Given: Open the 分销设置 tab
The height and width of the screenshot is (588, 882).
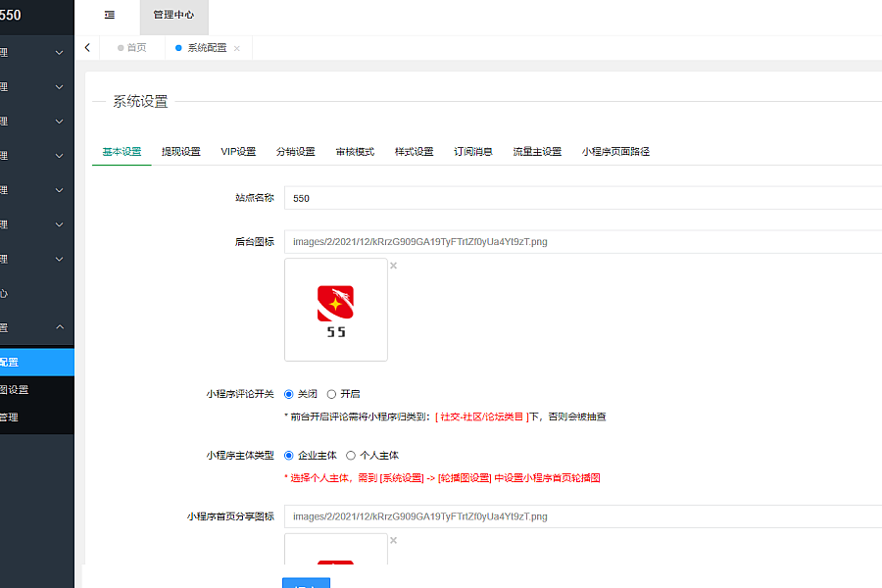Looking at the screenshot, I should [296, 151].
